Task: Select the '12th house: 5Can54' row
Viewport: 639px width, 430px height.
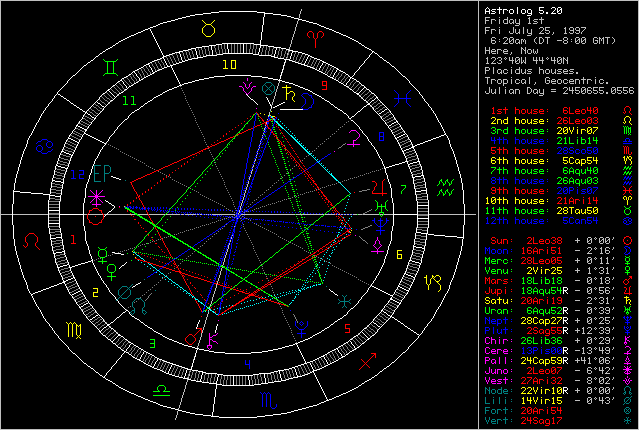Action: (559, 221)
